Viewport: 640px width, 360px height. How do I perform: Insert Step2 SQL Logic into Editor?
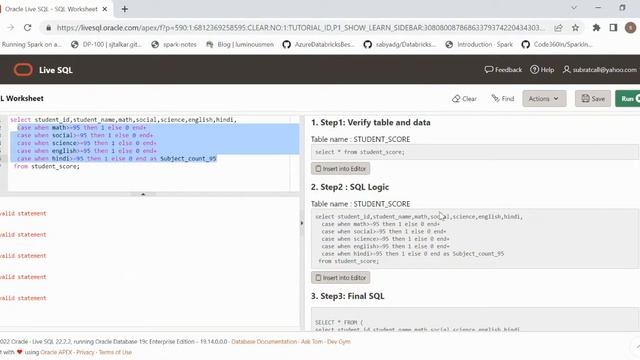[340, 278]
